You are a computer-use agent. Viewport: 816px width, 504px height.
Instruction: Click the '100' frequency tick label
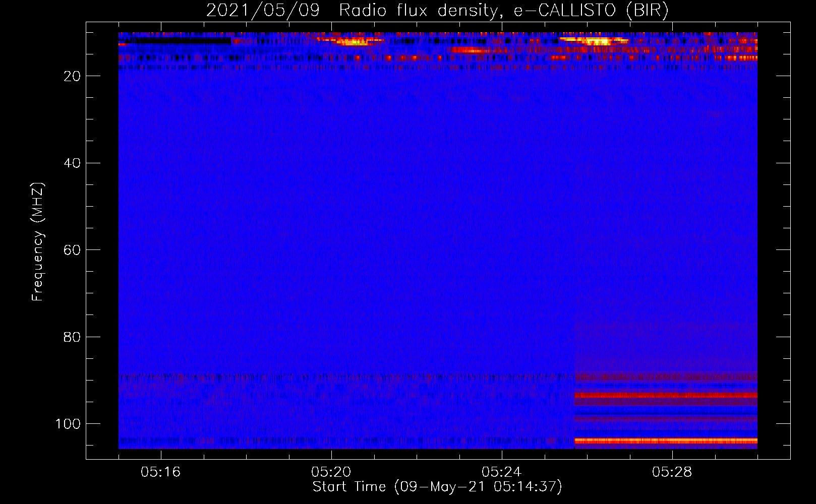68,424
